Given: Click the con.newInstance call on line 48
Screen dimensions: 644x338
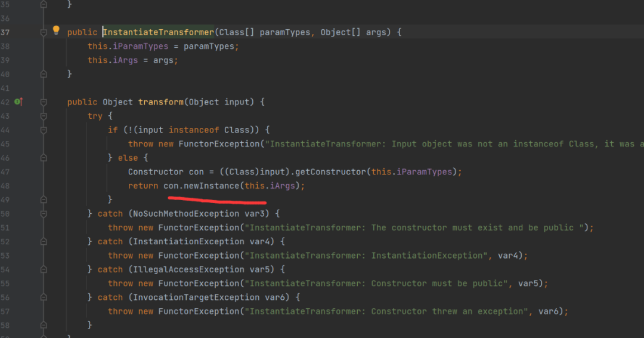Looking at the screenshot, I should 202,186.
